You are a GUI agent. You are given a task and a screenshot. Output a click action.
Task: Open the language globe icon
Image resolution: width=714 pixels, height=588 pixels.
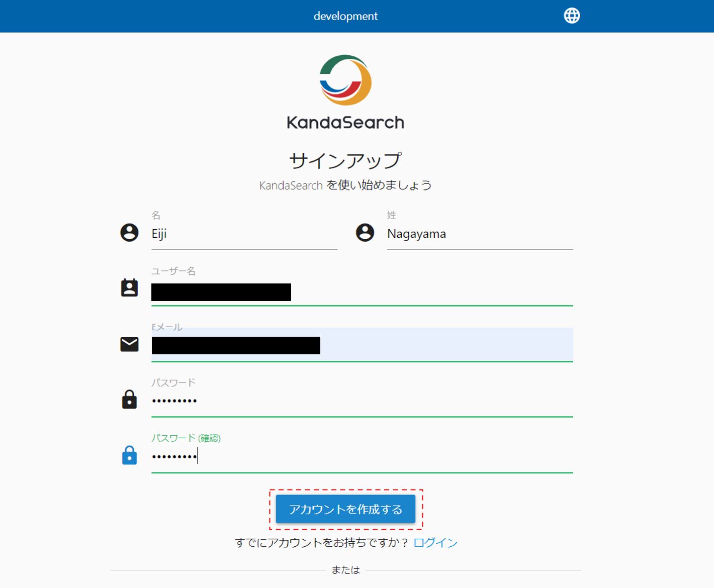coord(572,16)
